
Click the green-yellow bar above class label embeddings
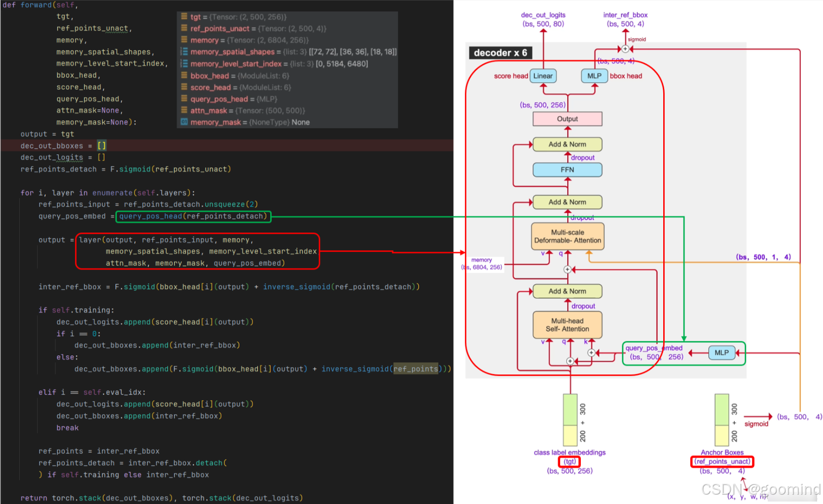point(570,420)
